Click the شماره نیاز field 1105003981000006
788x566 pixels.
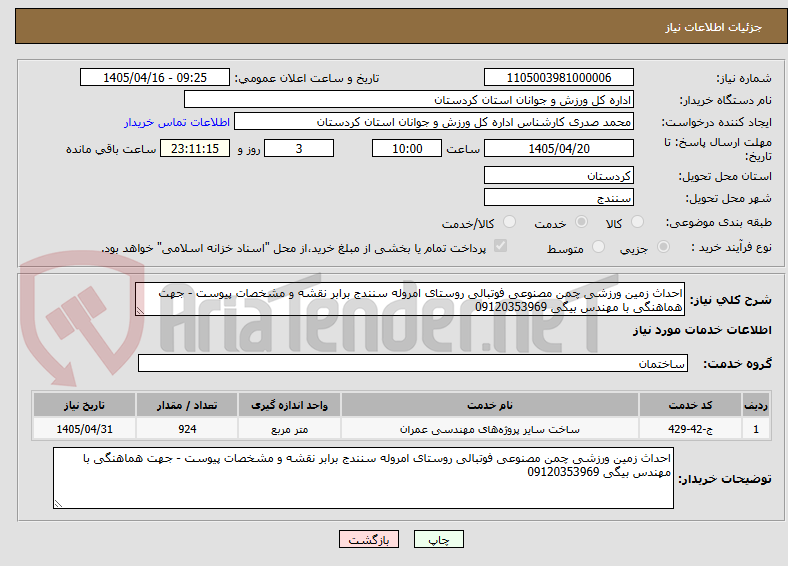(558, 77)
